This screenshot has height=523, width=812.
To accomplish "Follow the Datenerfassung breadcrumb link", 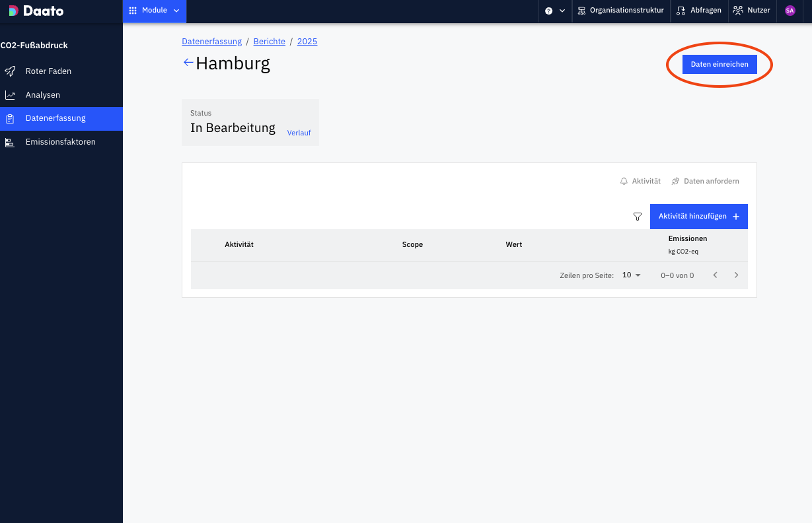I will [212, 42].
